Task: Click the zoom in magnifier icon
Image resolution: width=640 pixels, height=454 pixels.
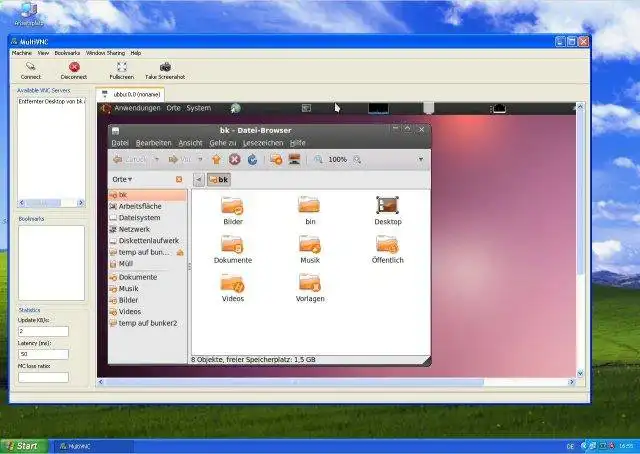Action: pos(357,160)
